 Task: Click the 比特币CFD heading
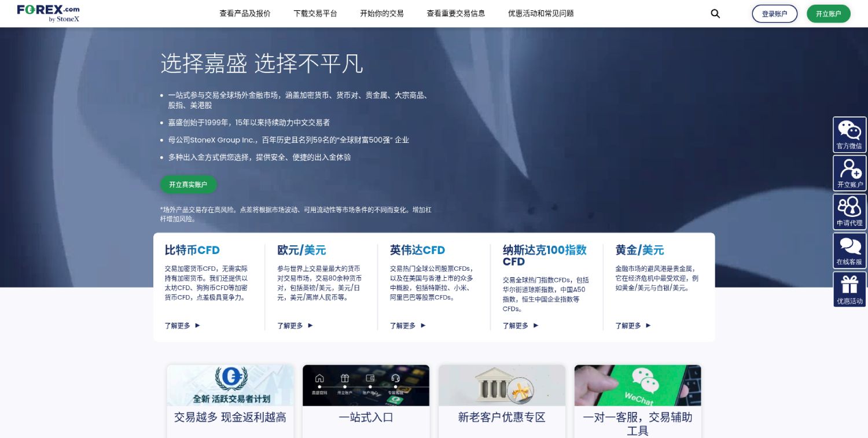tap(192, 250)
